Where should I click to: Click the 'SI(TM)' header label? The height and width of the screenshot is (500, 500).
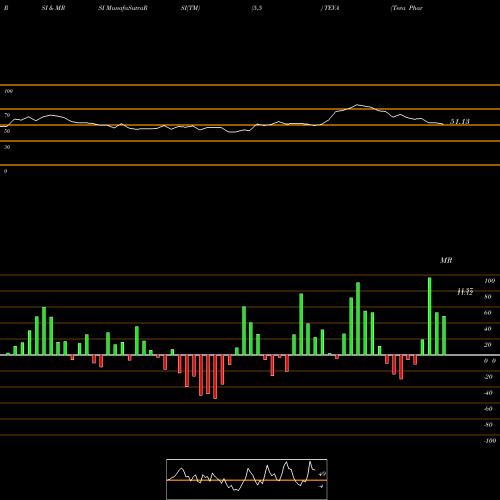(190, 8)
